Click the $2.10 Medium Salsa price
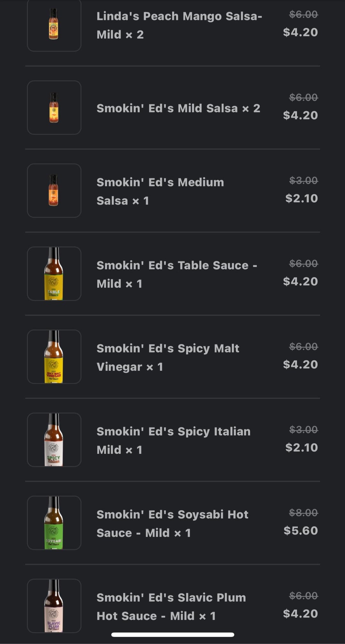Viewport: 345px width, 644px height. click(302, 198)
